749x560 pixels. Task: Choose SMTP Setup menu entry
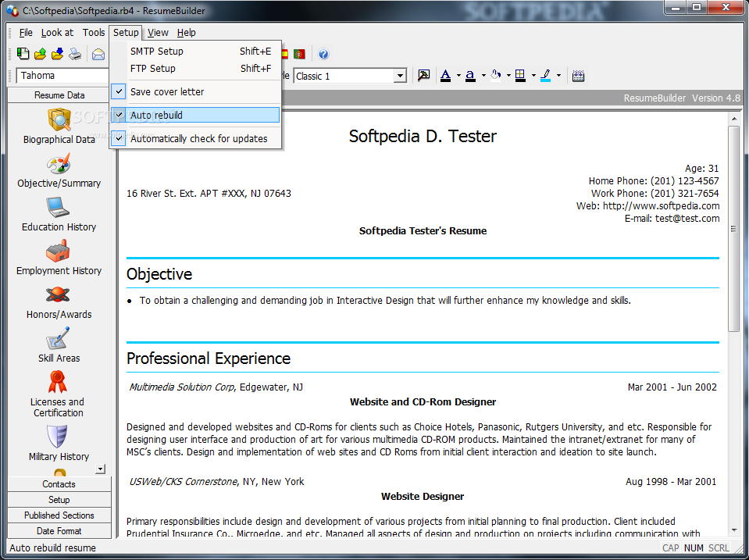pos(195,51)
